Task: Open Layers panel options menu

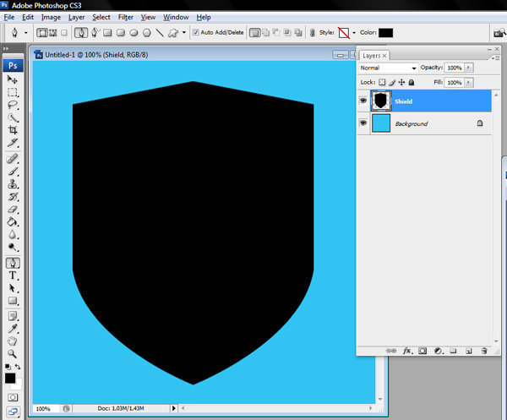Action: (x=494, y=57)
